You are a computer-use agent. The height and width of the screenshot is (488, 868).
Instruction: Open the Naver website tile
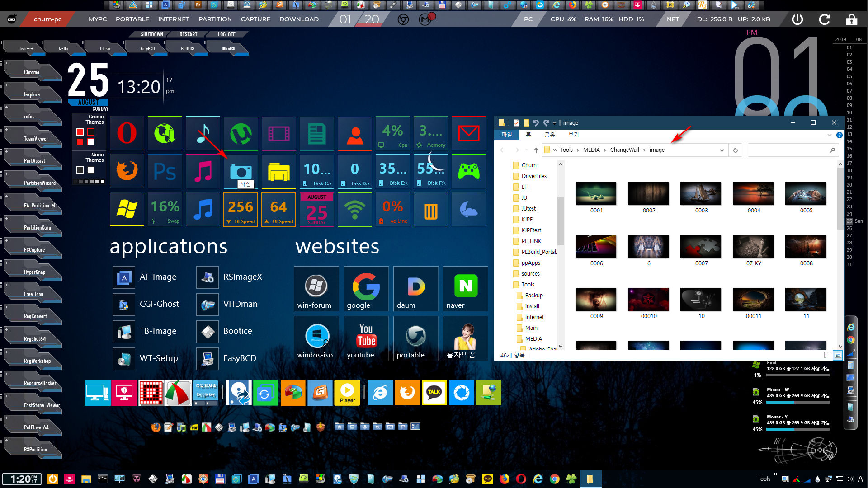pos(466,289)
